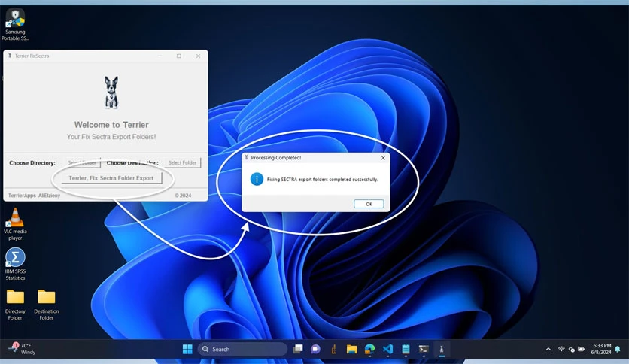This screenshot has height=364, width=629.
Task: Open the clock showing 6:33 PM
Action: pos(601,349)
